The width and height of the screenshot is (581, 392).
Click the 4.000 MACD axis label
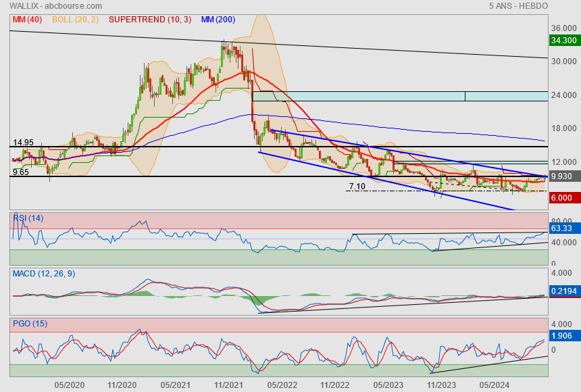(x=561, y=273)
